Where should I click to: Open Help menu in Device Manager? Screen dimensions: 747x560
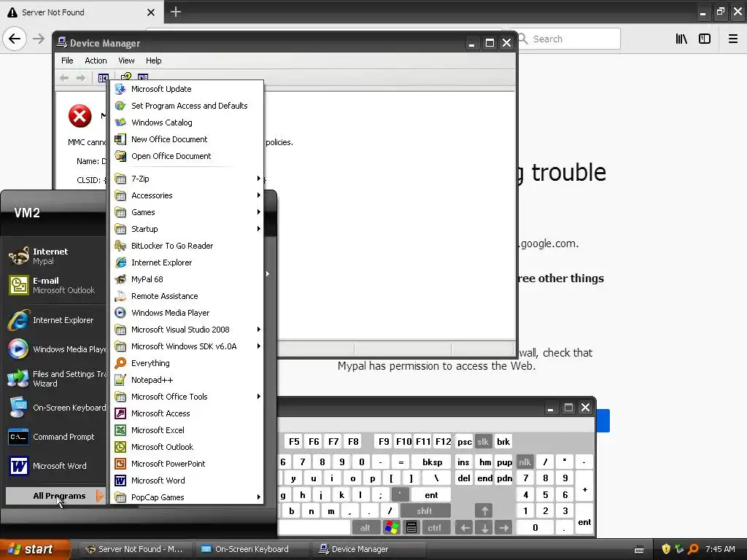point(153,61)
